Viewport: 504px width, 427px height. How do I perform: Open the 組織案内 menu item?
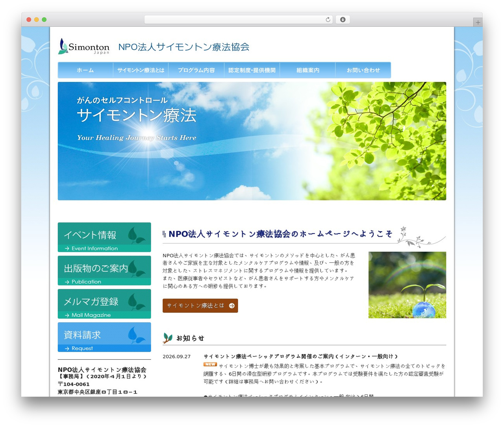[x=308, y=70]
